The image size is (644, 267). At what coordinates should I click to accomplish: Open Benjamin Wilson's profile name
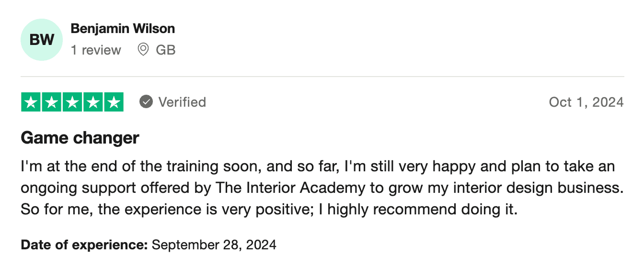coord(123,29)
